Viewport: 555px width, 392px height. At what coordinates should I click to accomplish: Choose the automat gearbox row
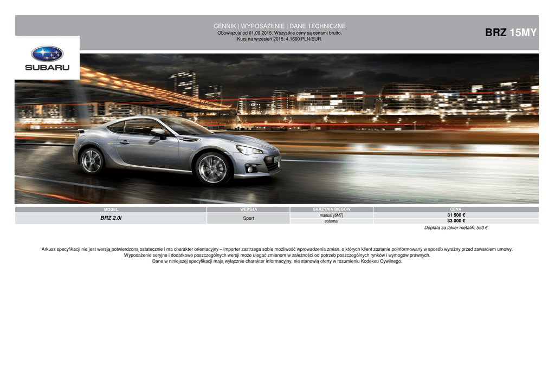[331, 221]
